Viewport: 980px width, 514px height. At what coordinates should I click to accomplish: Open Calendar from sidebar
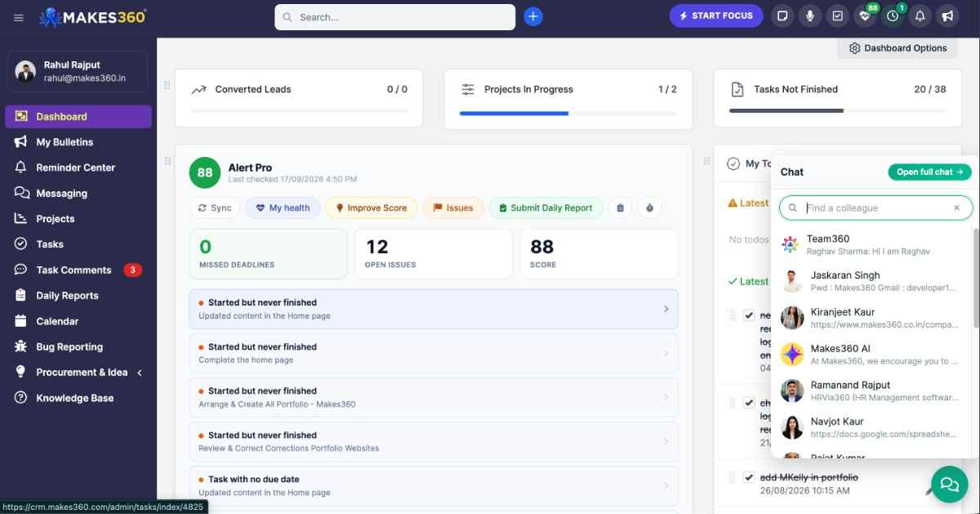78,321
